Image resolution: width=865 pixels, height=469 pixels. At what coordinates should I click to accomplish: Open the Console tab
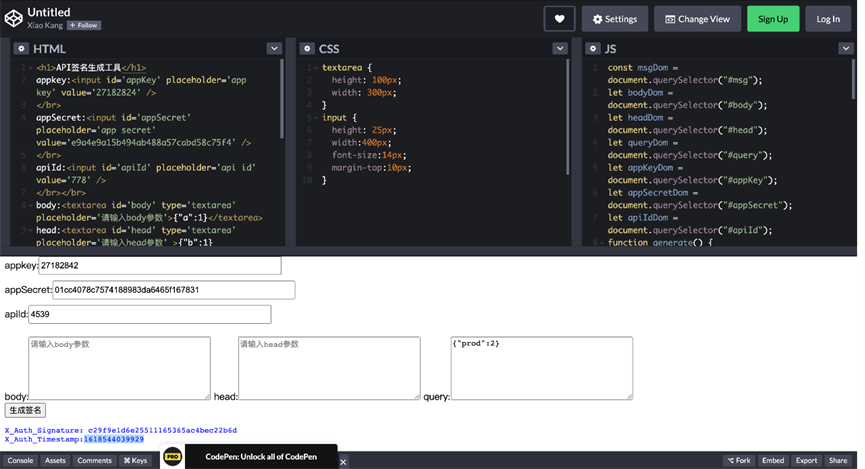[x=21, y=461]
